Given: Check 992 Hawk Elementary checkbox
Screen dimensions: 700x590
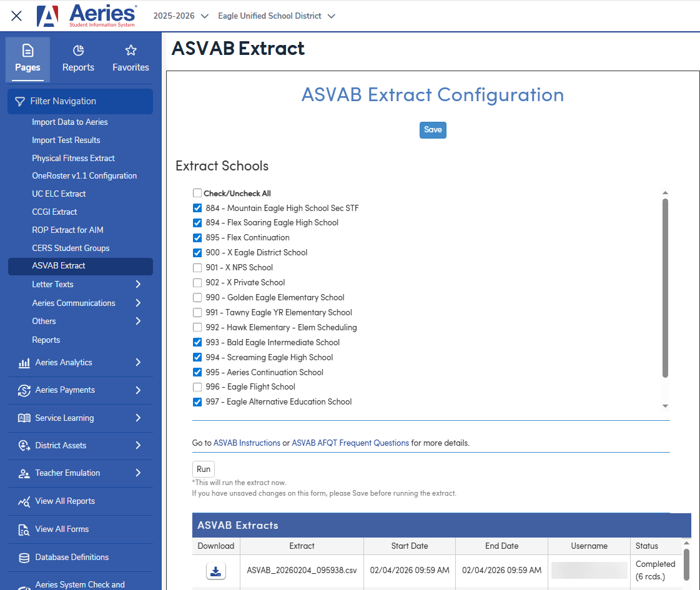Looking at the screenshot, I should [197, 328].
